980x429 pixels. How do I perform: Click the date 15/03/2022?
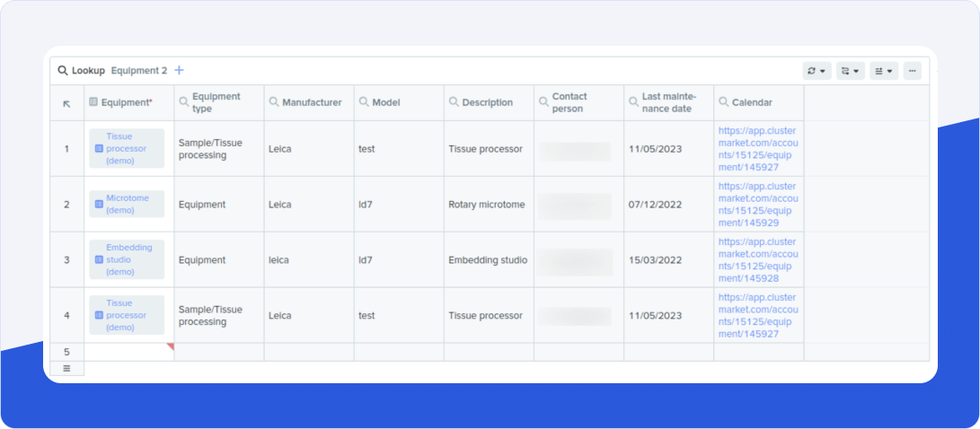pyautogui.click(x=669, y=259)
